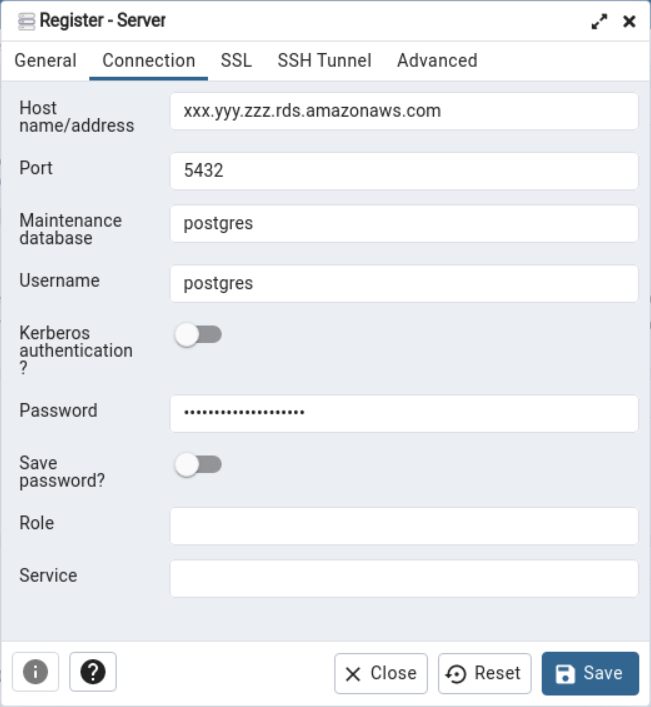The image size is (651, 707).
Task: Click the Reset button
Action: [x=485, y=674]
